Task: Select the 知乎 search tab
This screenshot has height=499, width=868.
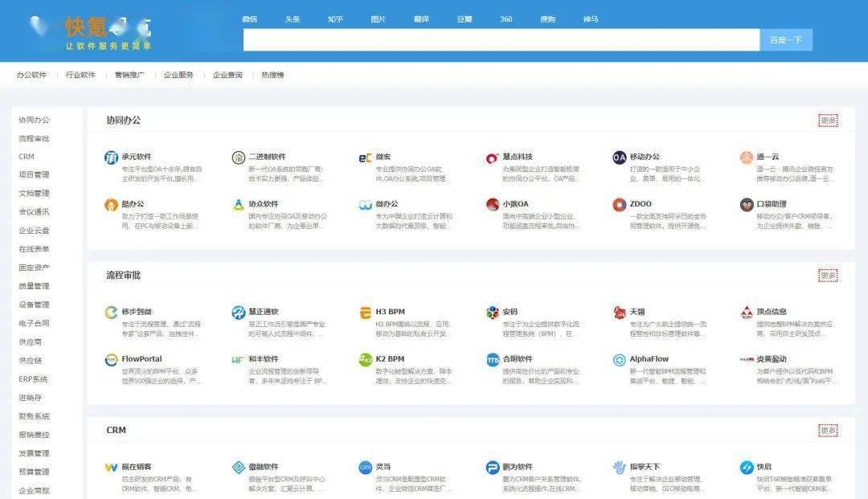Action: [x=335, y=19]
